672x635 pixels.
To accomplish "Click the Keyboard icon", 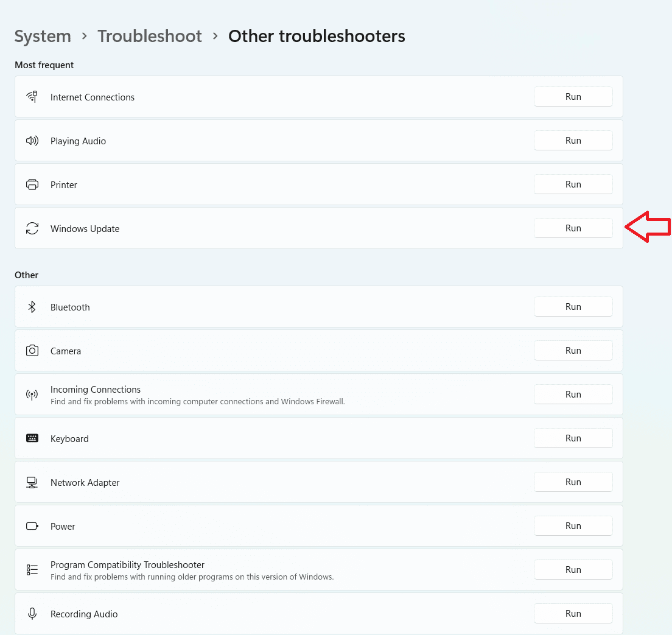I will coord(32,438).
